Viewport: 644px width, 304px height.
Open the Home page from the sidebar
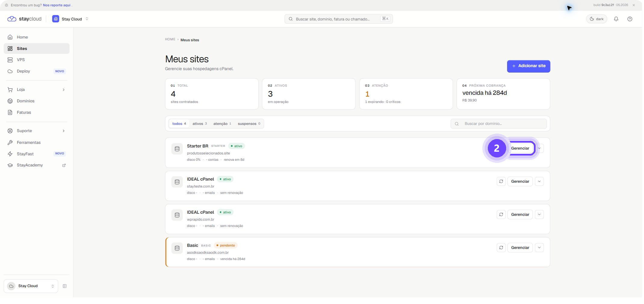tap(36, 37)
